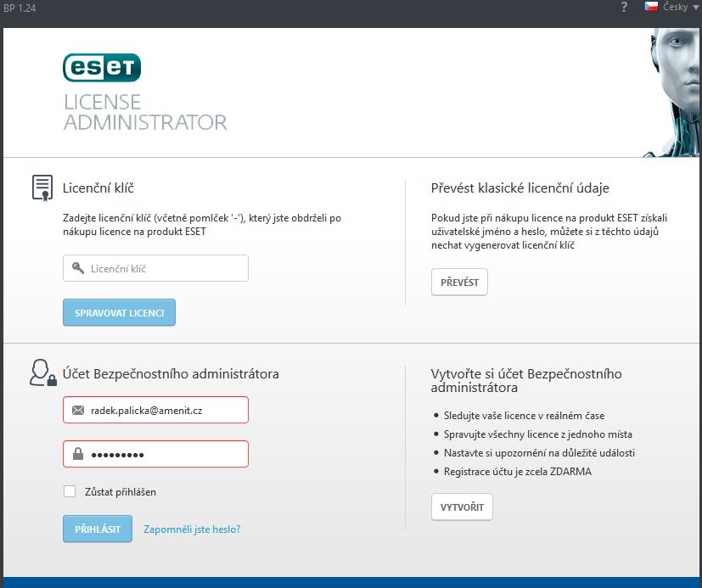
Task: Click the security admin account icon
Action: (x=43, y=372)
